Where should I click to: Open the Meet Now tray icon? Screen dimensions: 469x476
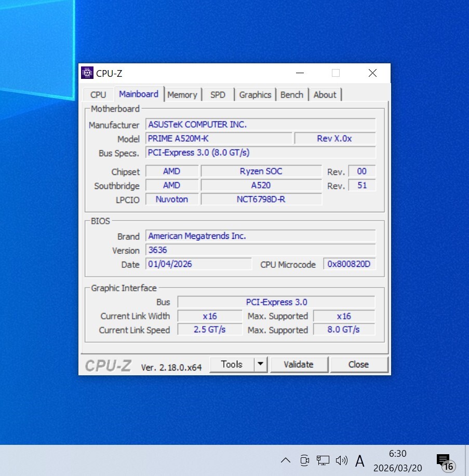304,460
